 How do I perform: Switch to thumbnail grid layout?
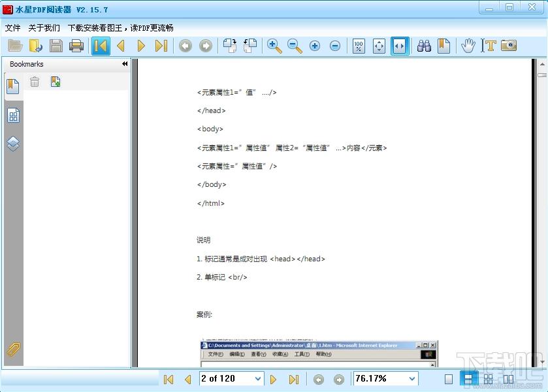(489, 379)
